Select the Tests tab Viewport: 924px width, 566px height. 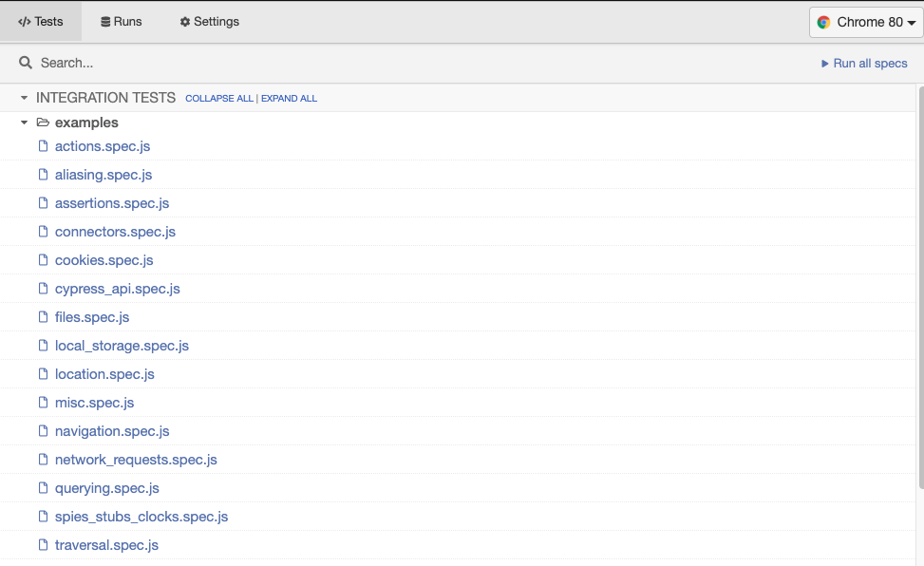tap(41, 22)
